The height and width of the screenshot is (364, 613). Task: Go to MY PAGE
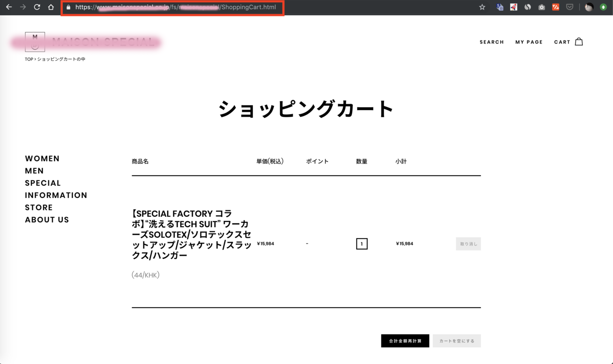click(x=529, y=42)
